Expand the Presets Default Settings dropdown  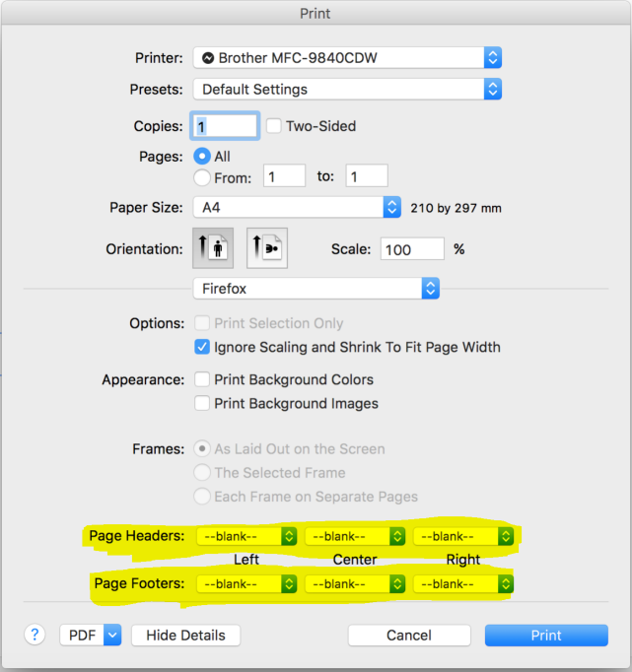pyautogui.click(x=347, y=89)
